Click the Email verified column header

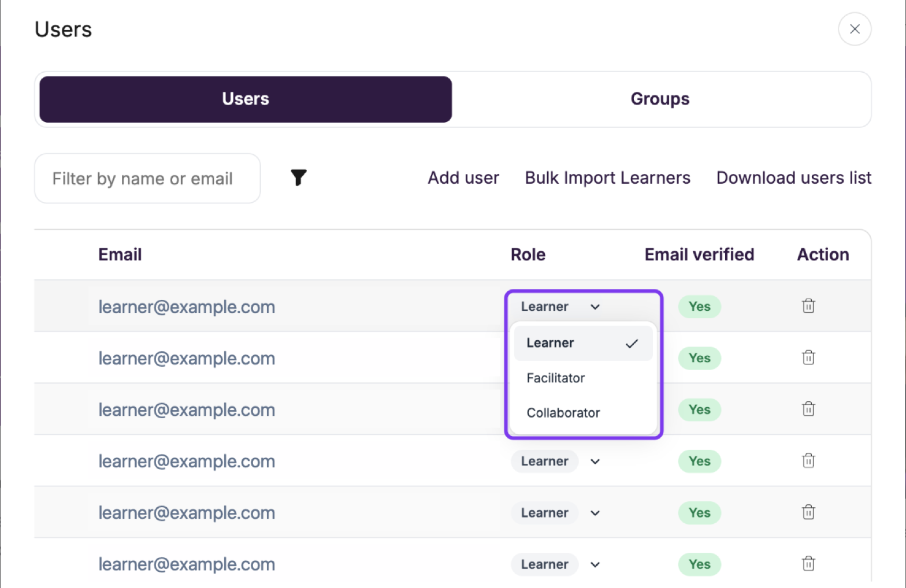699,255
